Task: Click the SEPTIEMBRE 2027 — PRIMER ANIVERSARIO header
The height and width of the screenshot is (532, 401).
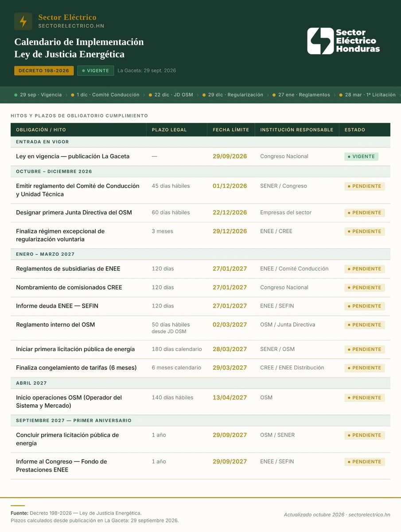Action: tap(200, 420)
